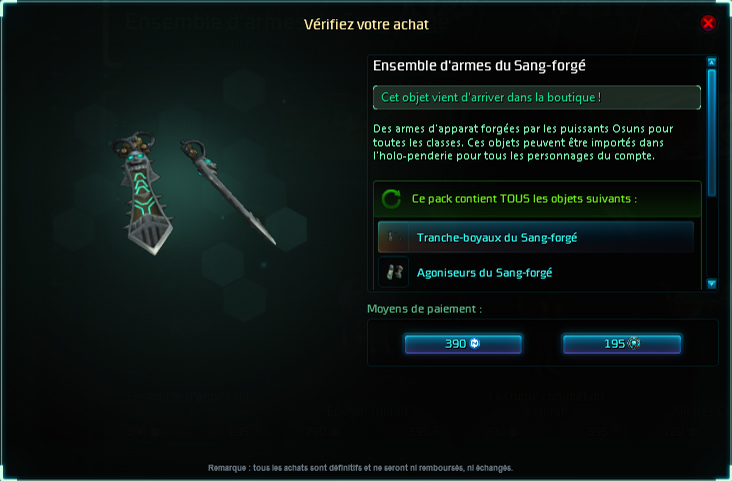This screenshot has width=732, height=481.
Task: Click the scroll up arrow of item panel
Action: coord(711,62)
